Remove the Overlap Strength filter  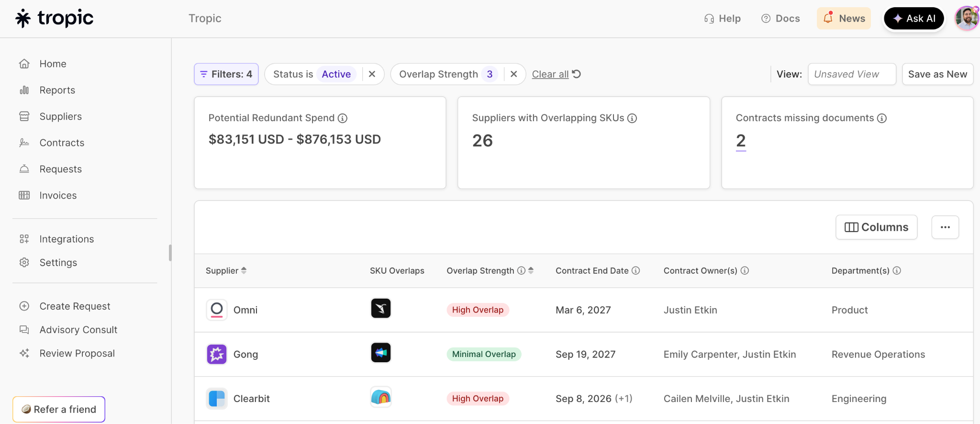click(x=513, y=74)
